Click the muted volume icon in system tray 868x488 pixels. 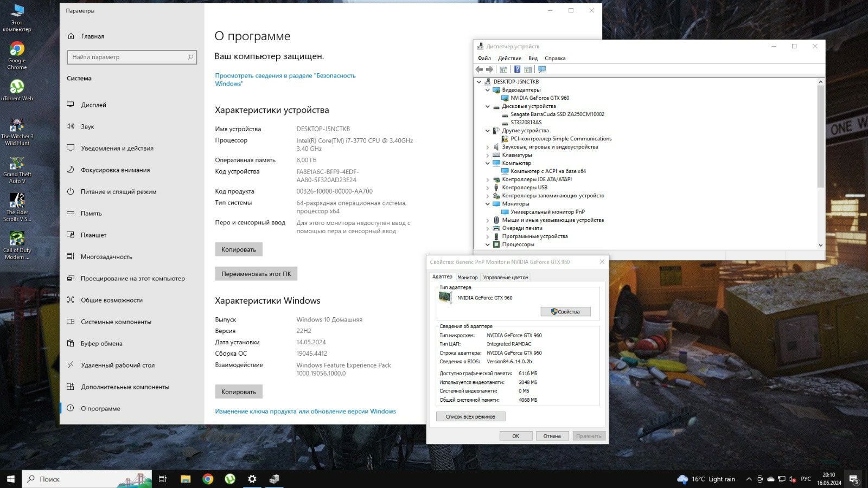coord(793,479)
